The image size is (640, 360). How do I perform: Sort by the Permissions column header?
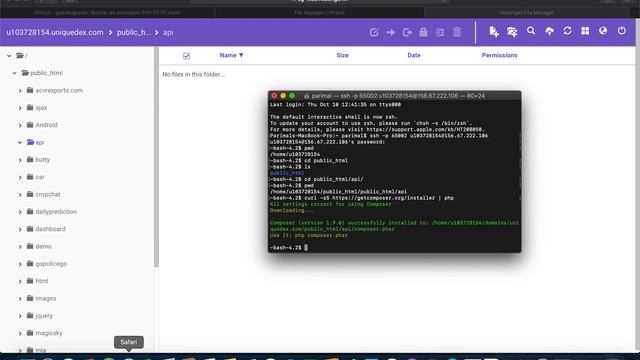499,55
